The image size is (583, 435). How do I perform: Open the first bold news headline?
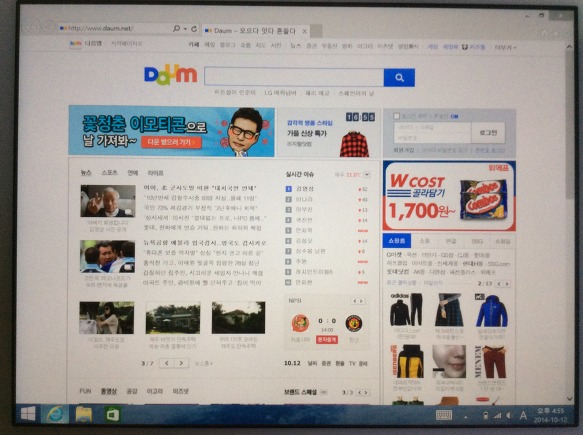point(200,188)
